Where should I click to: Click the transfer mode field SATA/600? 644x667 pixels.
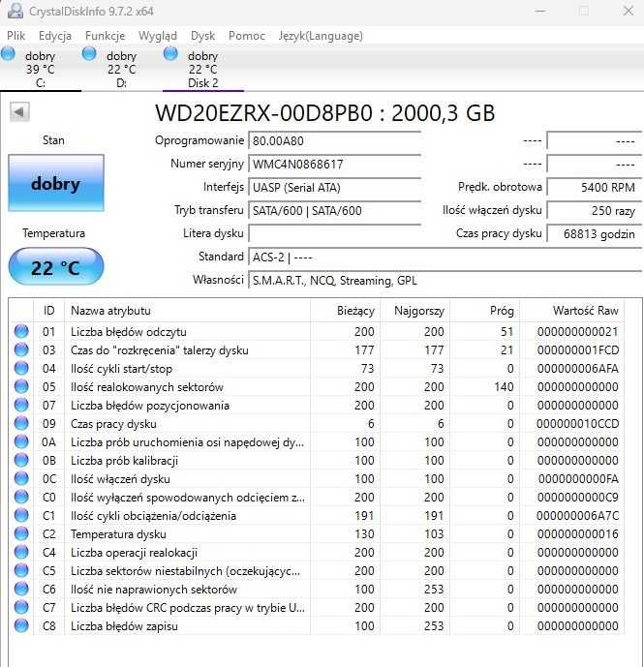334,211
